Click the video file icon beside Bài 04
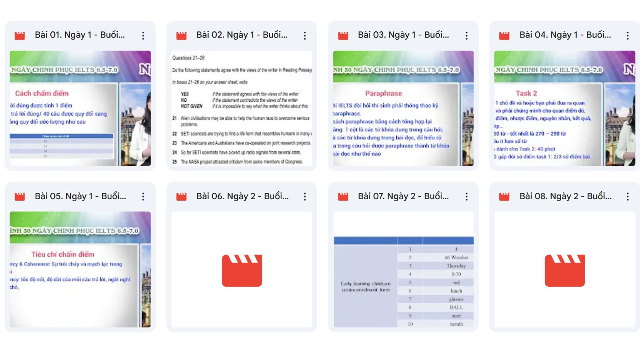 click(x=504, y=36)
